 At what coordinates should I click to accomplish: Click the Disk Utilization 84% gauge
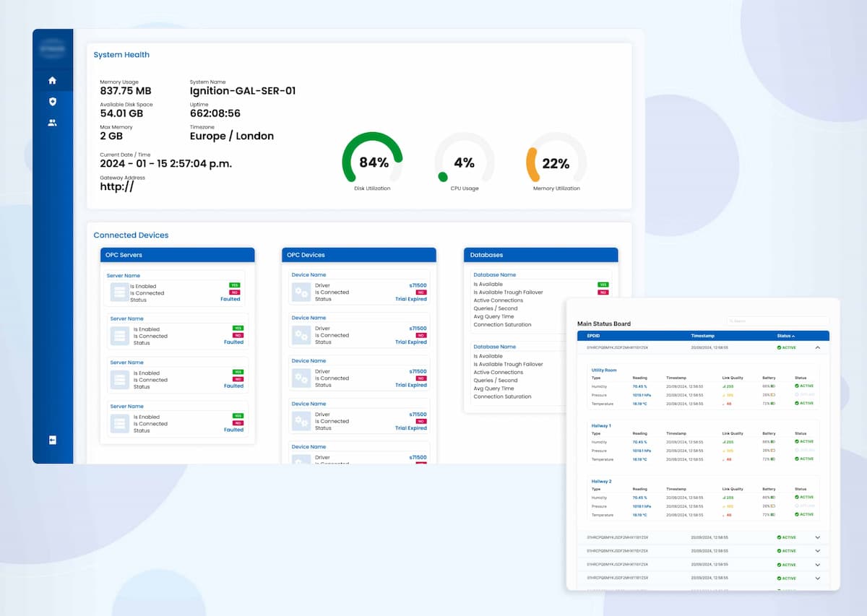373,162
